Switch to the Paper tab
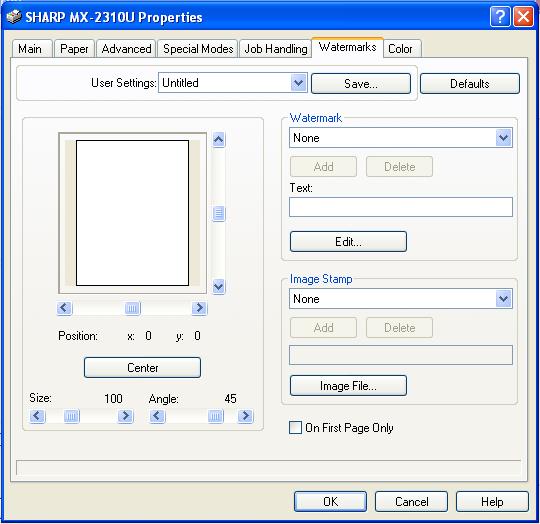Screen dimensions: 540x524 74,49
